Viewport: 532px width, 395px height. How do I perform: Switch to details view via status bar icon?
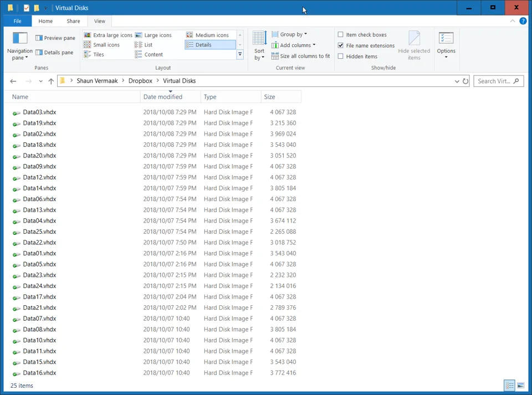click(x=510, y=386)
